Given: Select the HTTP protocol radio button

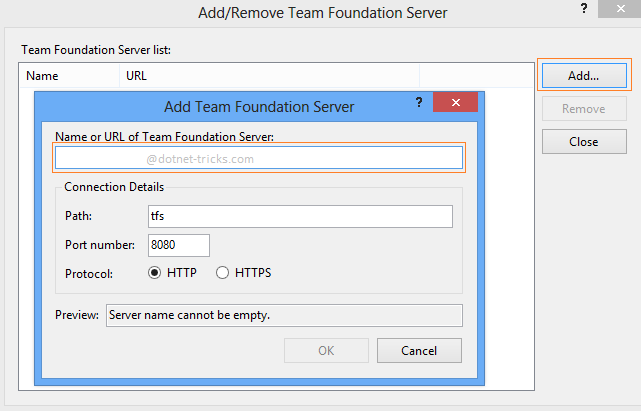Looking at the screenshot, I should click(x=155, y=272).
